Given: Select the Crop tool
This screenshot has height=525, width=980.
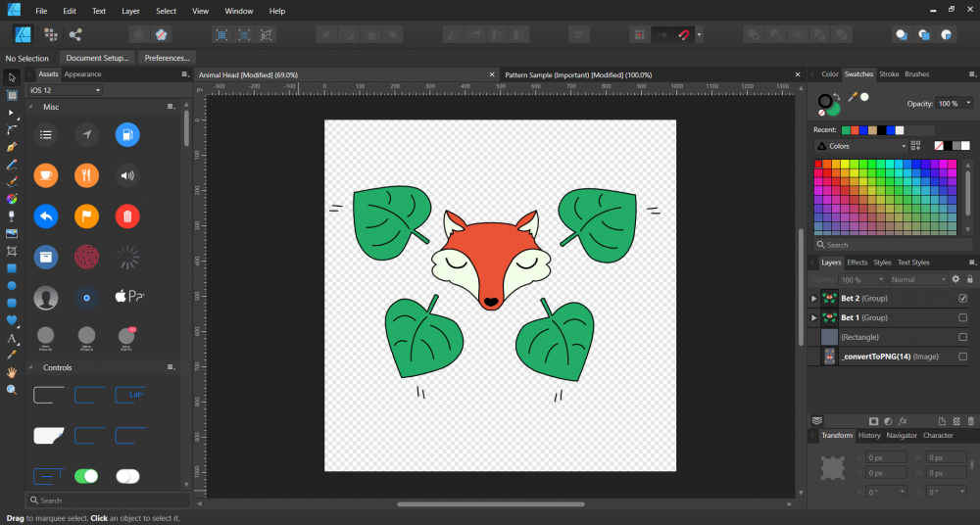Looking at the screenshot, I should coord(12,251).
